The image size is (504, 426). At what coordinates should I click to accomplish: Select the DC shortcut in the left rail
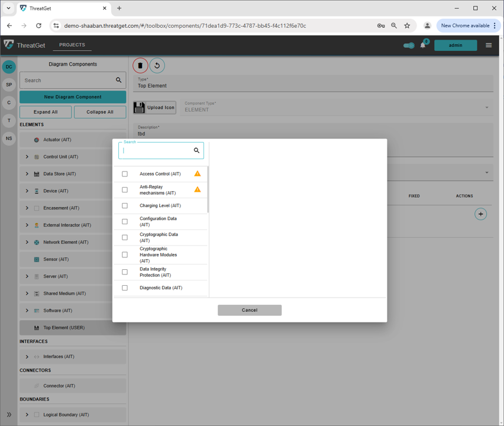pos(8,67)
